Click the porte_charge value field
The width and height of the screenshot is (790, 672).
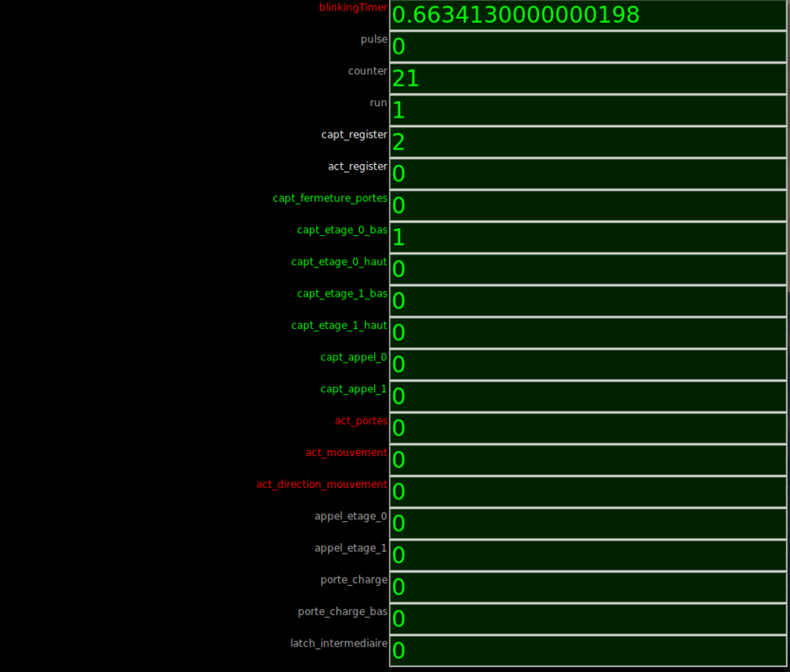(587, 587)
